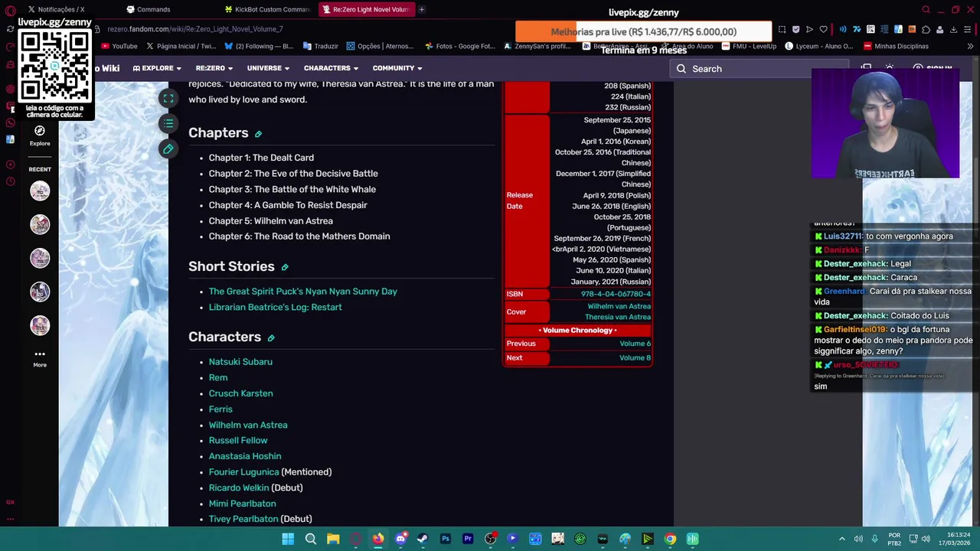
Task: Click the shield ad-blocker icon in address bar
Action: 795,29
